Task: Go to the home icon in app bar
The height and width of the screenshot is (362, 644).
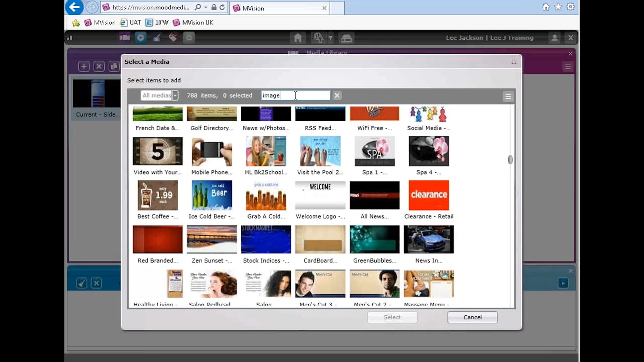Action: point(298,38)
